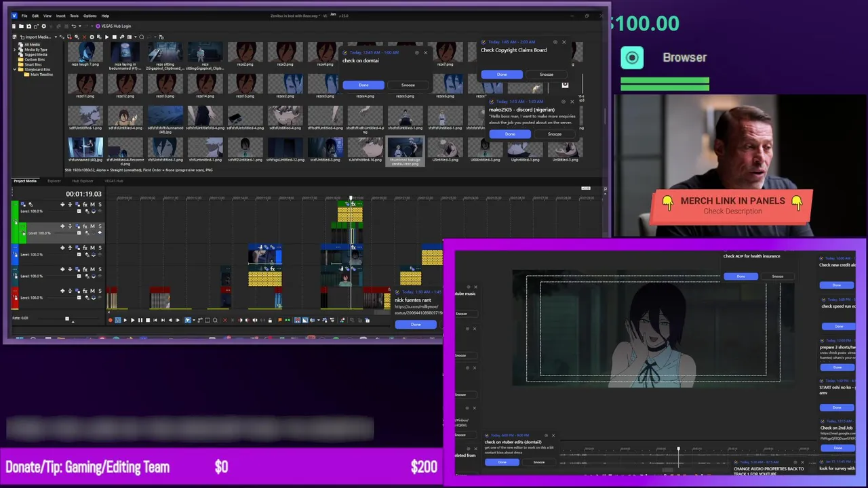Click the New project icon in VEGAS toolbar

pyautogui.click(x=14, y=26)
